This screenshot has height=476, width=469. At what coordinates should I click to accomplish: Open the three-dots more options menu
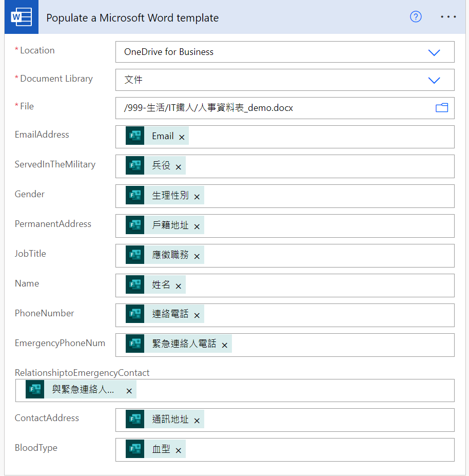pos(448,17)
